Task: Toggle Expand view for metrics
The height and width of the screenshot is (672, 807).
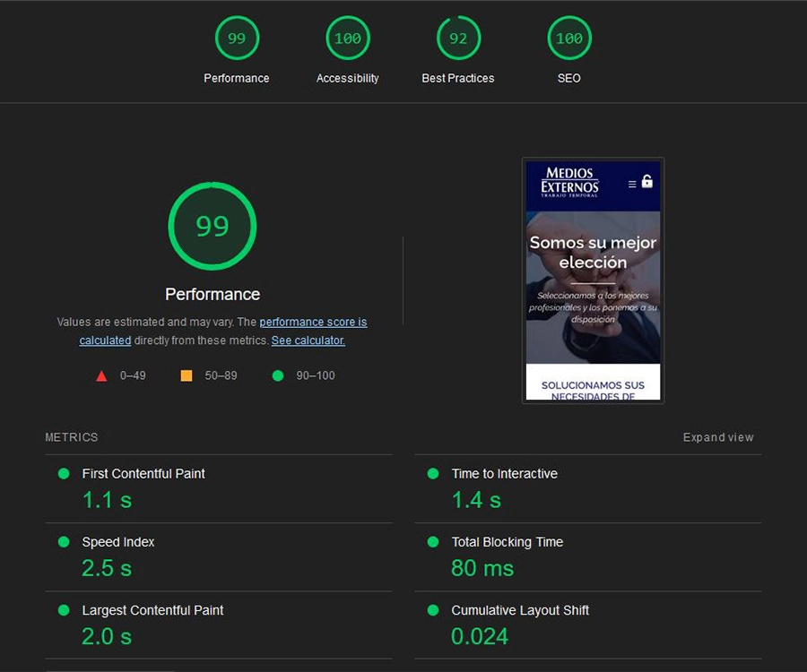Action: tap(718, 437)
